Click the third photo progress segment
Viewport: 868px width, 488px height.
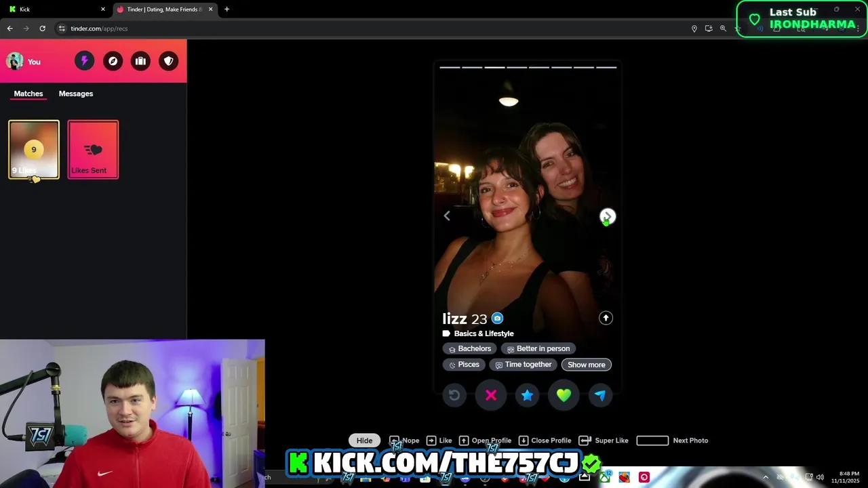pos(494,67)
